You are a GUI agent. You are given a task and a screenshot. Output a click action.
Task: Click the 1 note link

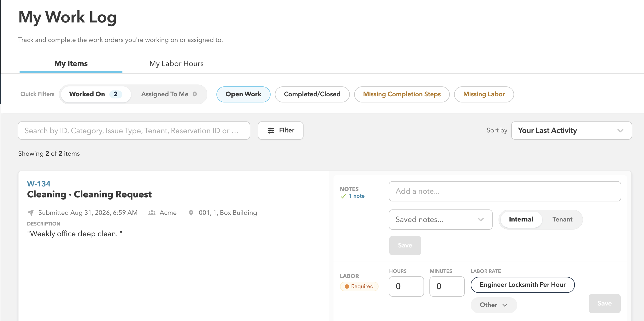(x=357, y=196)
